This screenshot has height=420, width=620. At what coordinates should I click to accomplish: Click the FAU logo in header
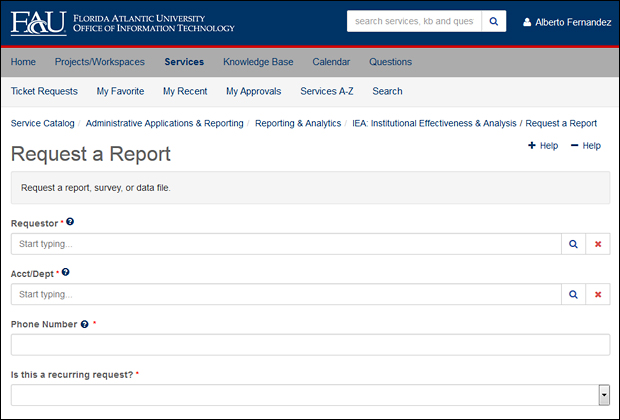(38, 22)
